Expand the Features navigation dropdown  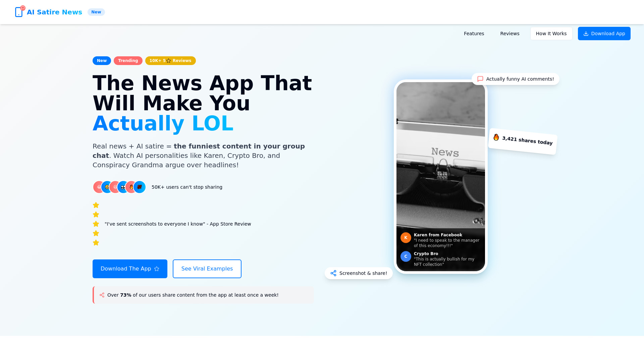(x=474, y=33)
